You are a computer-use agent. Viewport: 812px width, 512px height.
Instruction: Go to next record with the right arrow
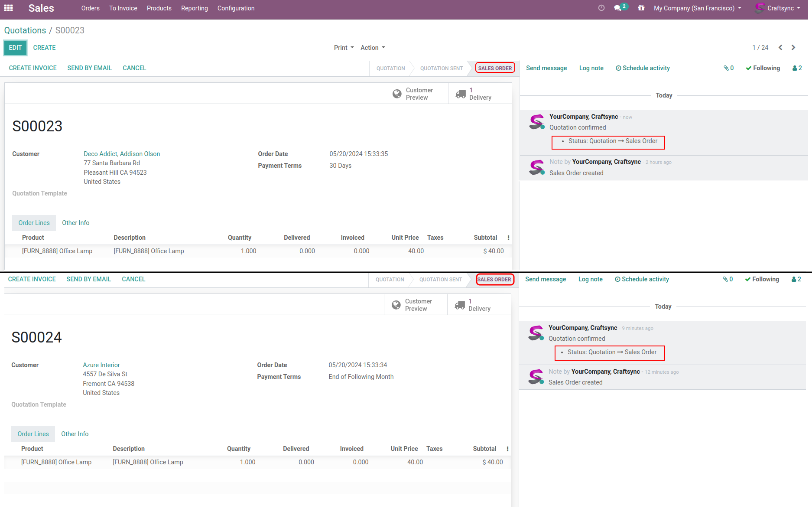(793, 48)
